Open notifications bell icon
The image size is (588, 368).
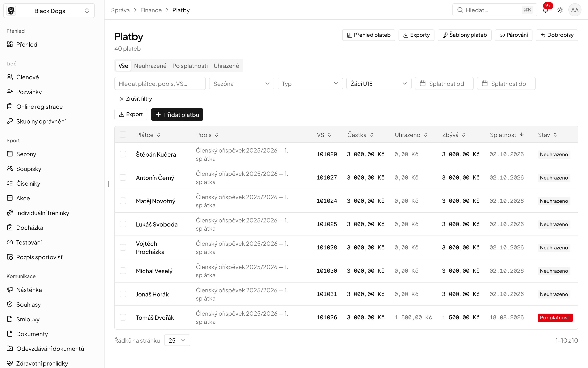click(546, 10)
